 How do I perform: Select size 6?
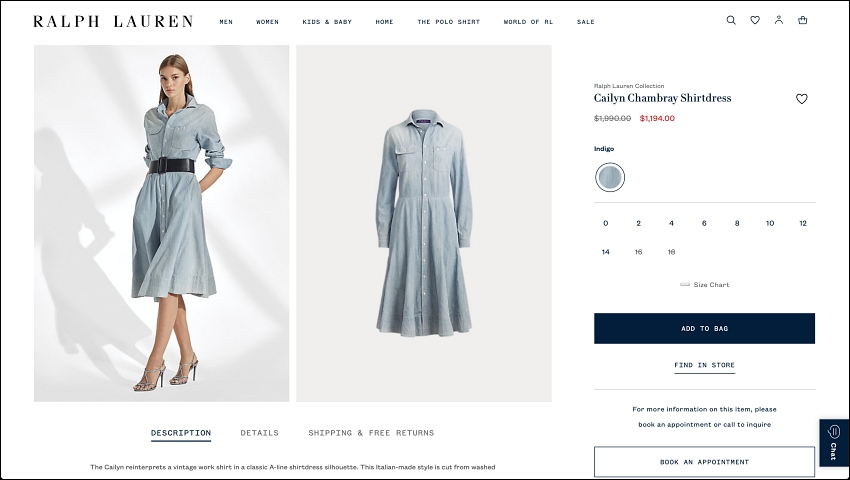pyautogui.click(x=704, y=223)
